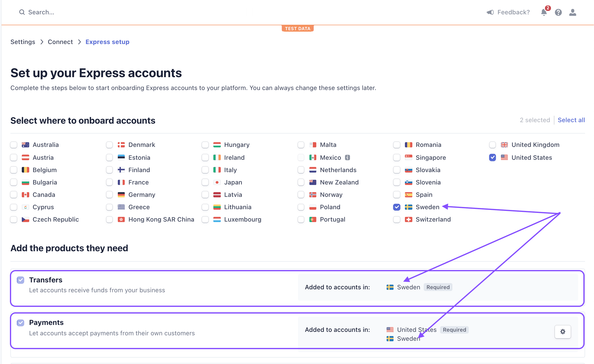Click the 2 selected counter text
This screenshot has height=364, width=594.
tap(535, 120)
